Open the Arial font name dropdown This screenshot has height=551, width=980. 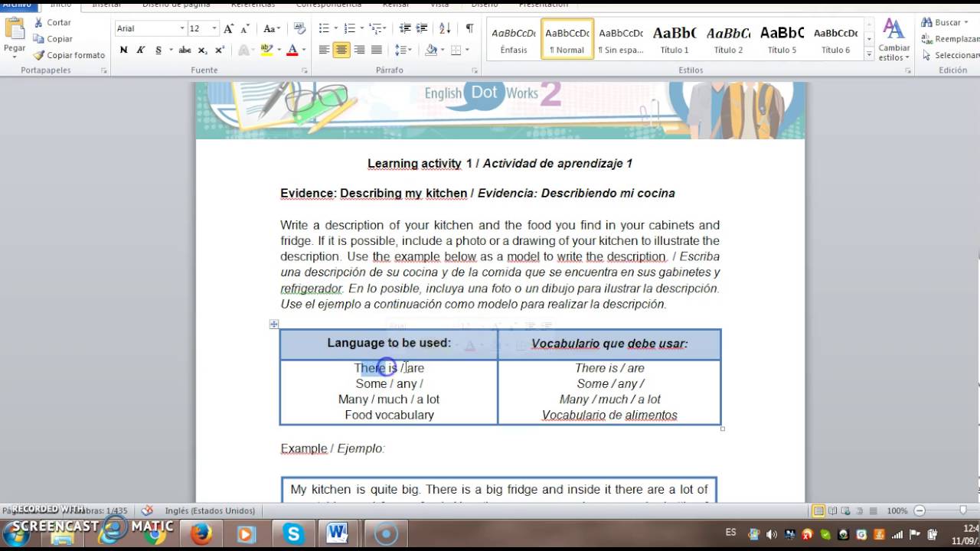182,28
